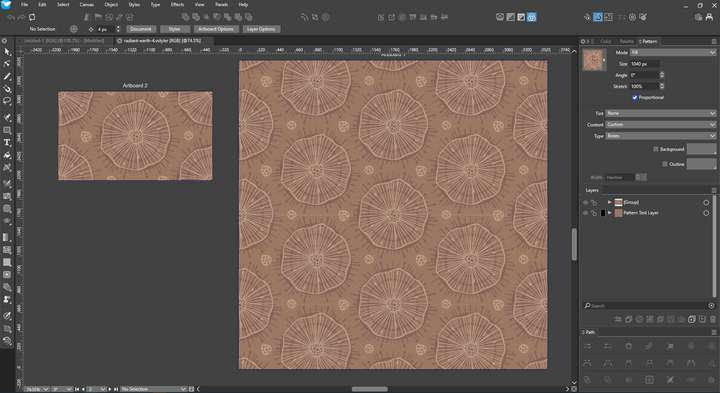Click the canvas vertical scrollbar thumb
Viewport: 720px width, 393px height.
[574, 243]
